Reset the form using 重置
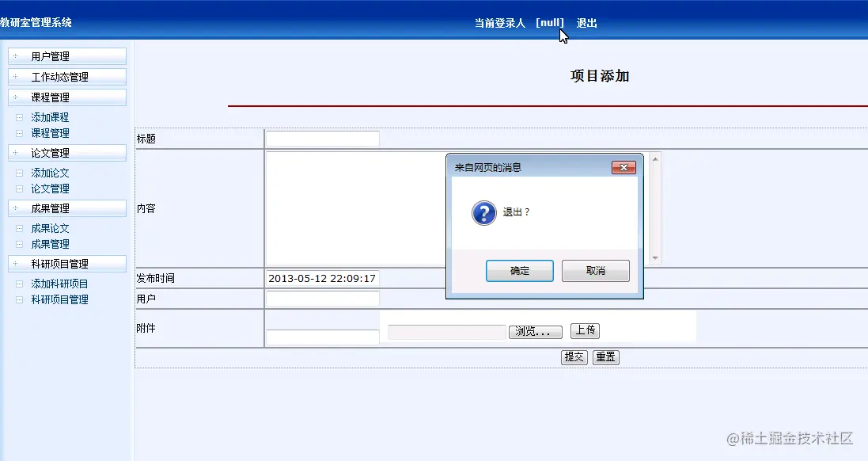Image resolution: width=868 pixels, height=461 pixels. coord(605,357)
